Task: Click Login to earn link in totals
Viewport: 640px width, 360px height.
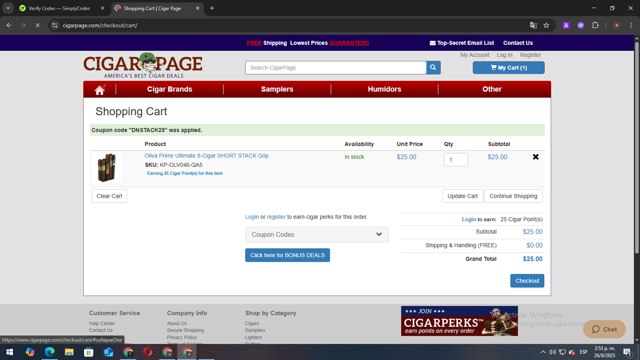Action: point(469,220)
